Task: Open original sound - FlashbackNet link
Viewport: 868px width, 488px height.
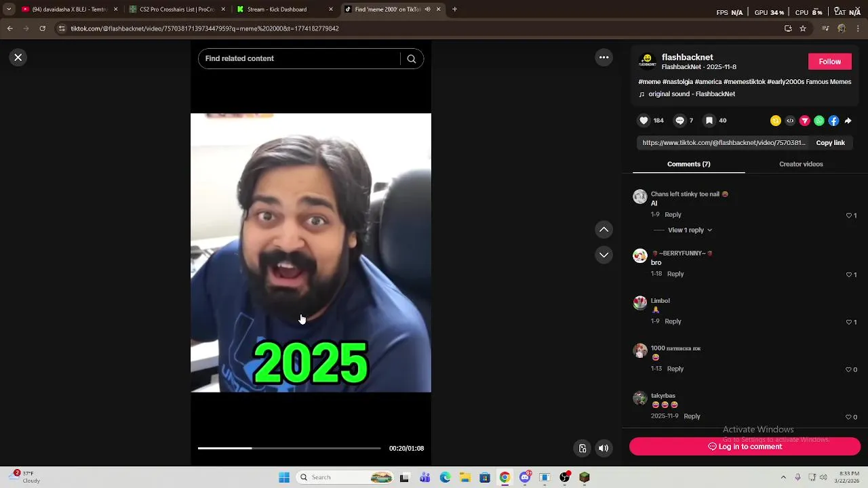Action: tap(691, 94)
